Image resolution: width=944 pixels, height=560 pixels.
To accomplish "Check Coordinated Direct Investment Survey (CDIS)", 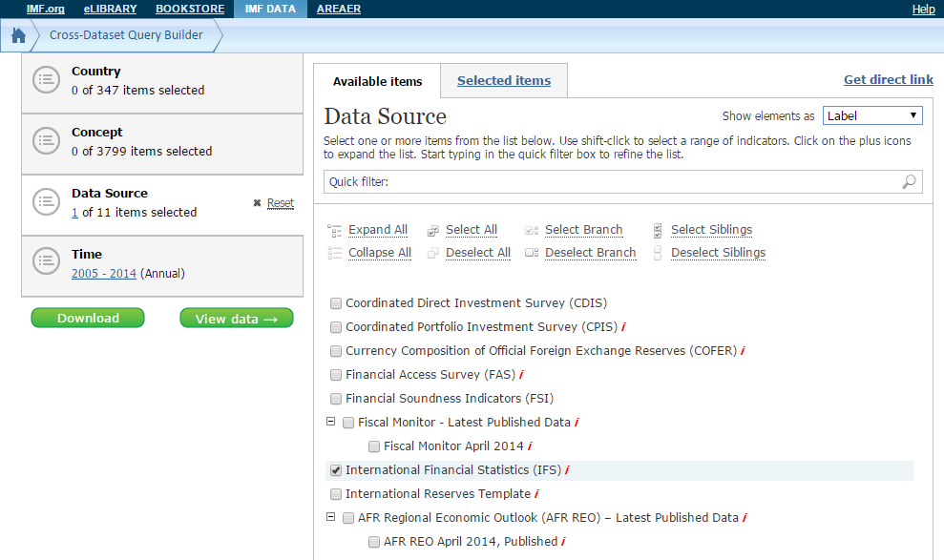I will [336, 303].
